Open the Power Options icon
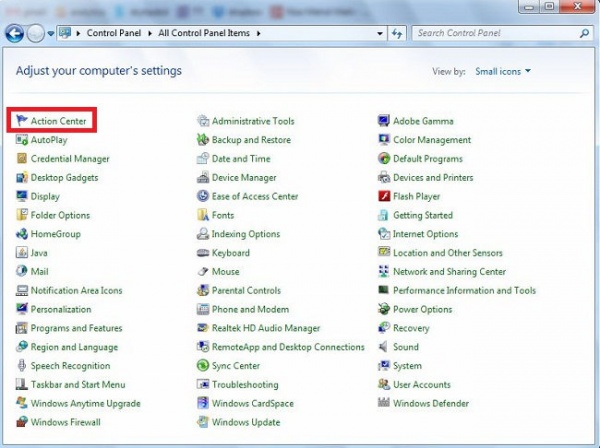 383,309
